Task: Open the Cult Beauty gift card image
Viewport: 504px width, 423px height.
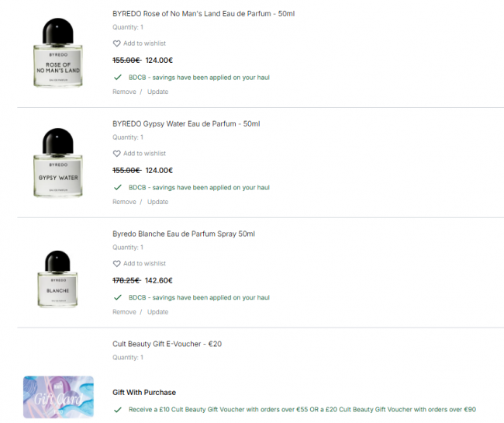Action: click(58, 397)
